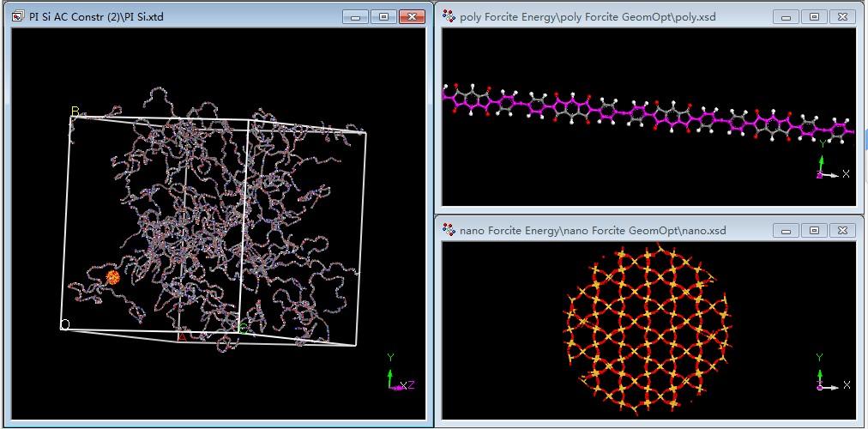Maximize the nano.xsd window
The width and height of the screenshot is (868, 429).
click(814, 230)
